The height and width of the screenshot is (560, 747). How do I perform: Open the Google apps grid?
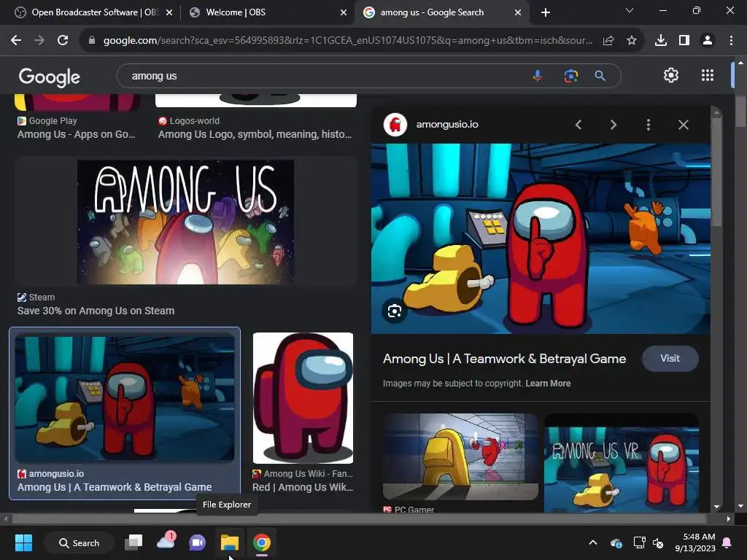(708, 75)
